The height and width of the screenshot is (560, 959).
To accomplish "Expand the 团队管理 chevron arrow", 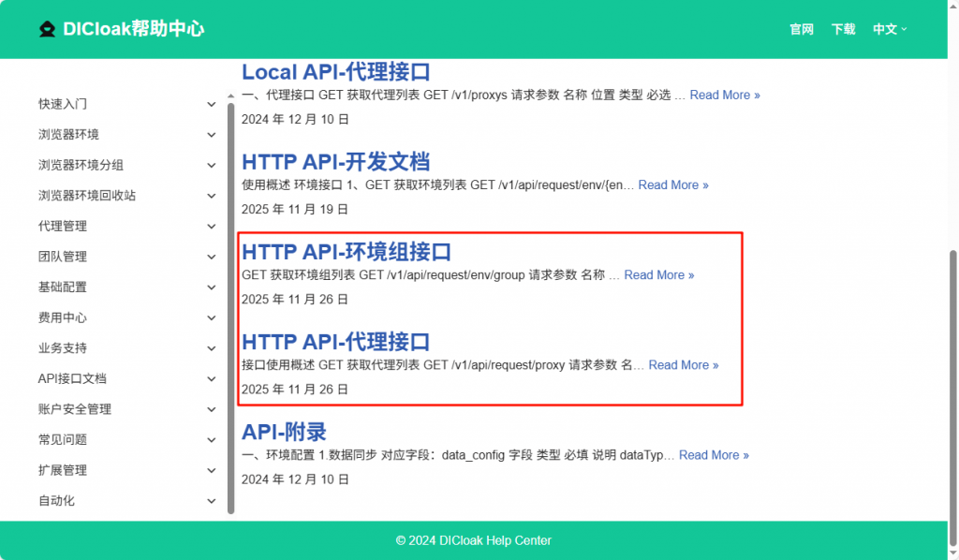I will pos(211,257).
